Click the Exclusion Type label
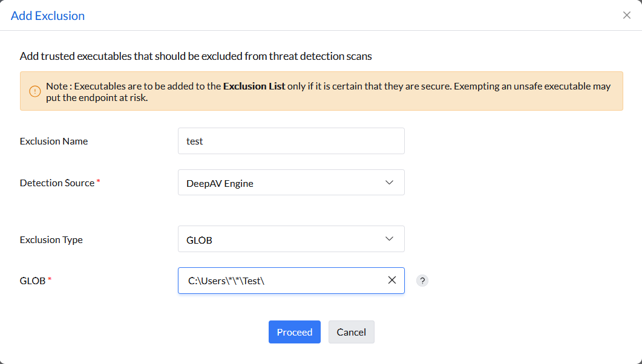Screen dimensions: 642x364 click(x=51, y=240)
